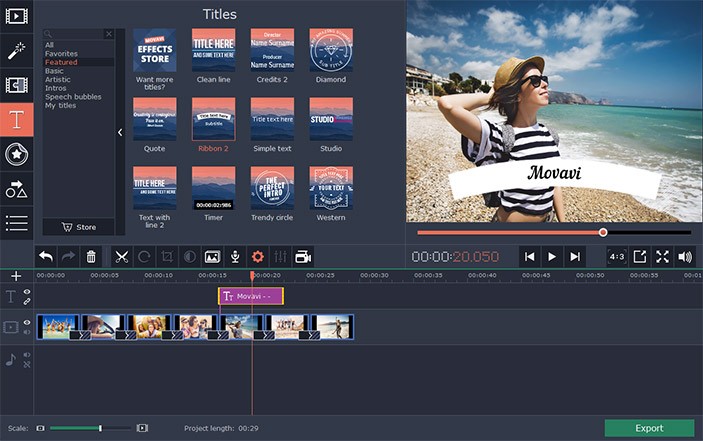Open clip properties gear icon
This screenshot has width=703, height=441.
257,257
